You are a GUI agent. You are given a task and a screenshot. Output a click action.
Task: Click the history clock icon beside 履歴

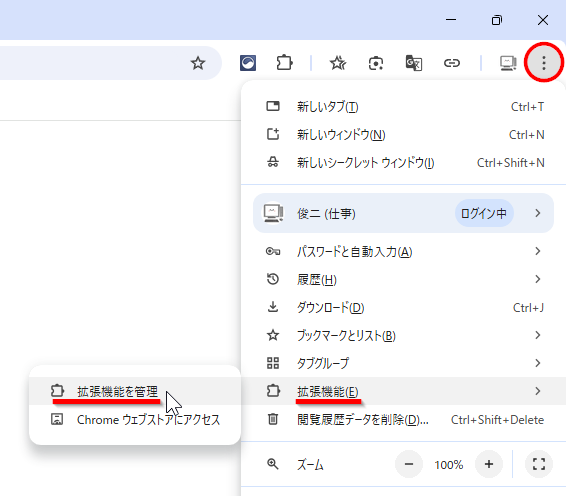tap(273, 279)
